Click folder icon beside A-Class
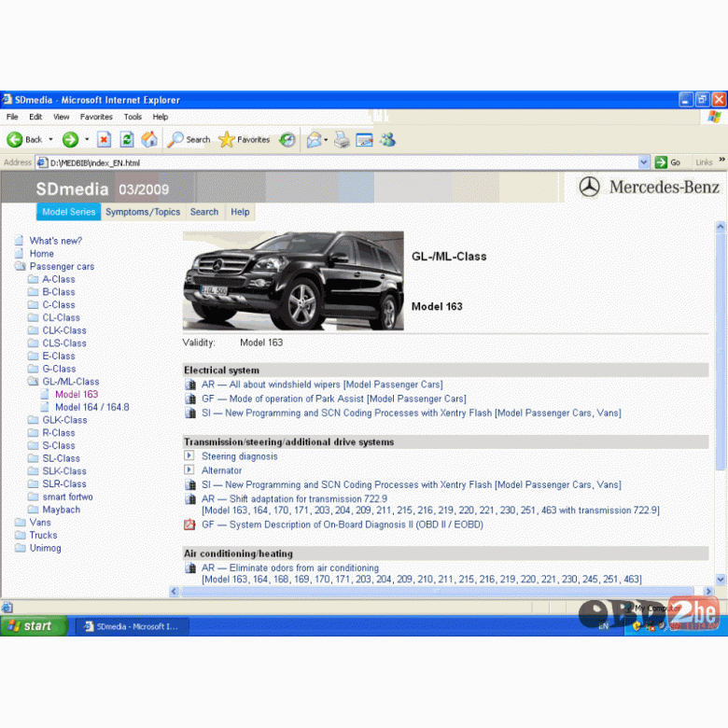 click(33, 279)
